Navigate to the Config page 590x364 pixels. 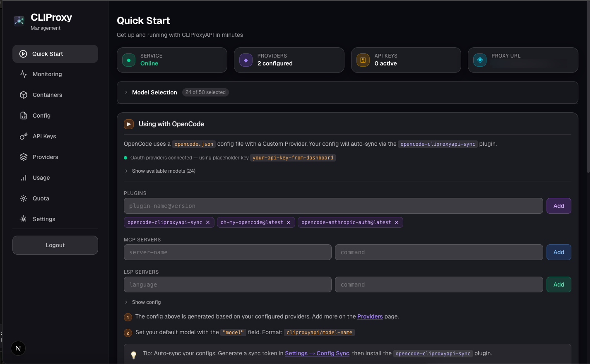pos(55,116)
